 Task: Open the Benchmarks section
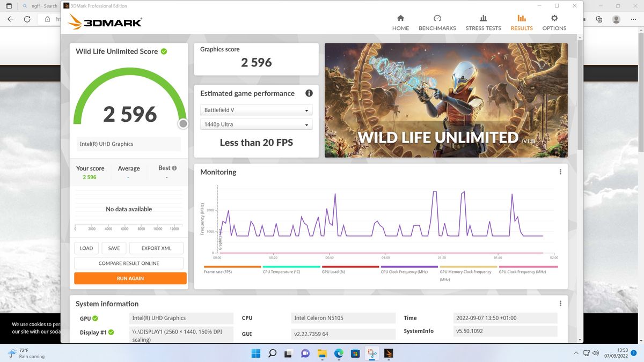[x=437, y=23]
